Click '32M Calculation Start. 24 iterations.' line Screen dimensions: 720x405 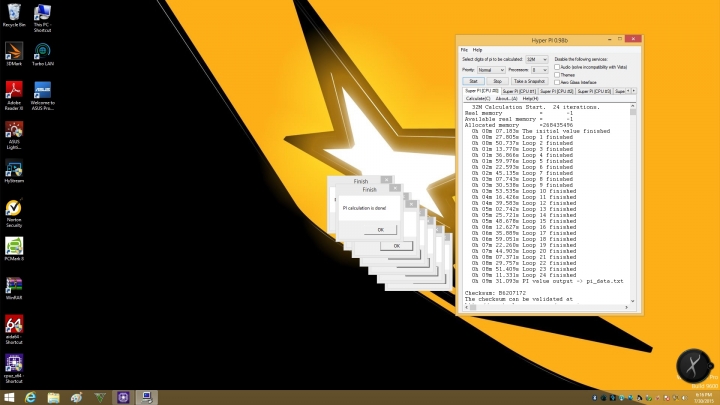click(536, 107)
